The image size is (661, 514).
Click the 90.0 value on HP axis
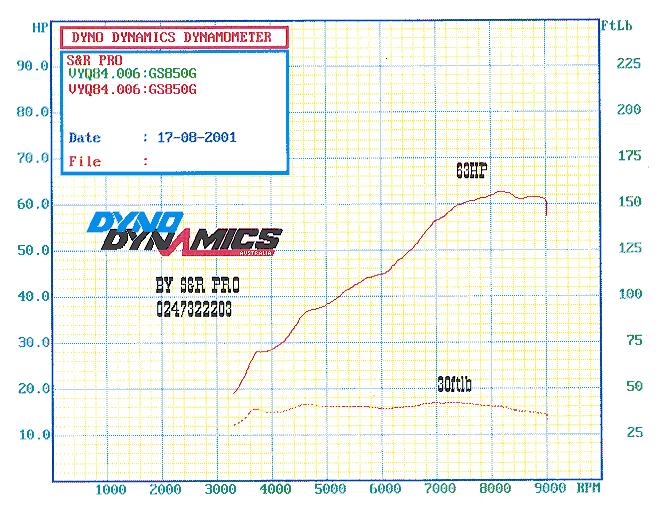pos(35,66)
